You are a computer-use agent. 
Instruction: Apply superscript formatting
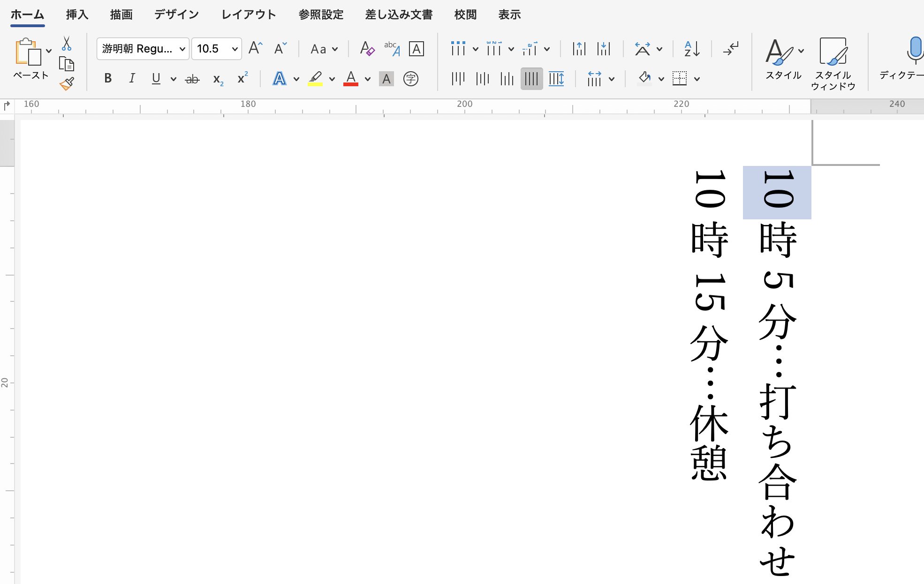(242, 78)
